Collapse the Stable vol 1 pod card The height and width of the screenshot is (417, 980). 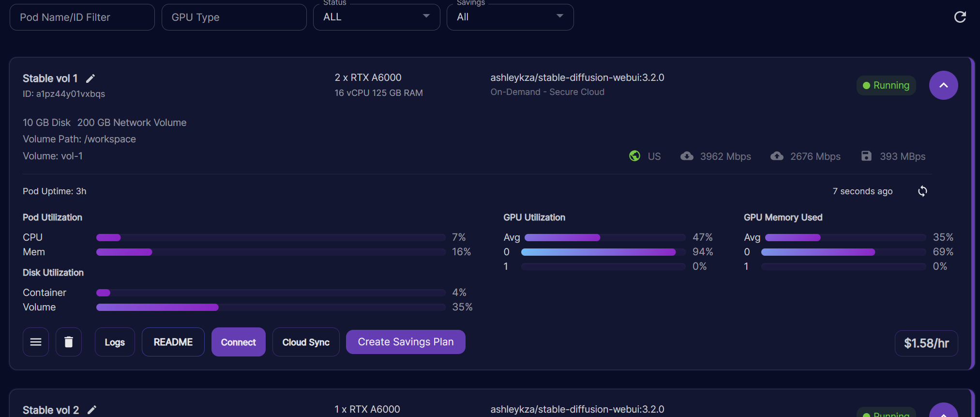tap(943, 85)
